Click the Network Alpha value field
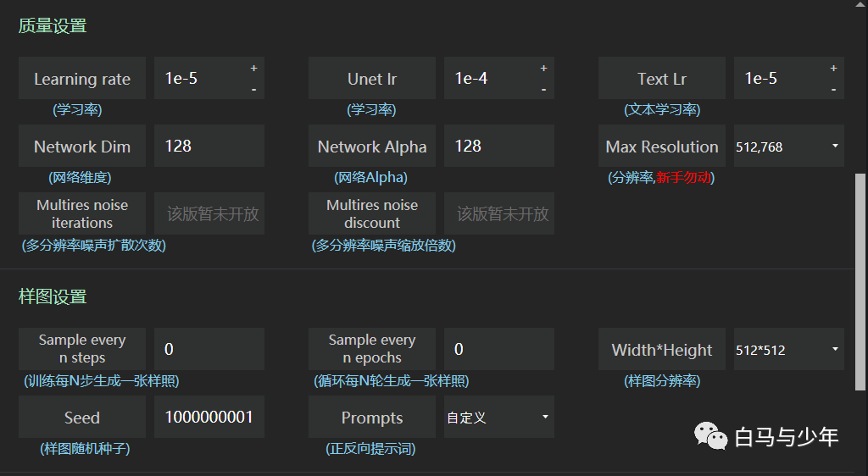The height and width of the screenshot is (476, 868). click(x=498, y=146)
